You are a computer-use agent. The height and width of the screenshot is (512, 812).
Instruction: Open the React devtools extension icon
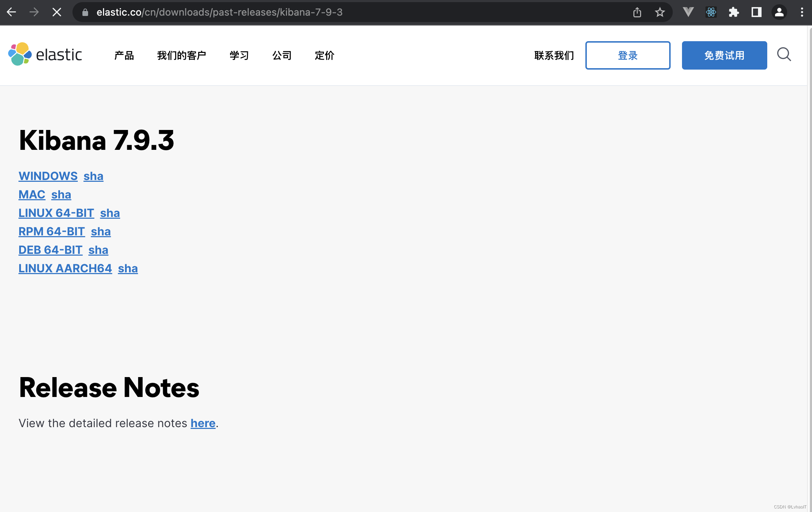coord(711,12)
